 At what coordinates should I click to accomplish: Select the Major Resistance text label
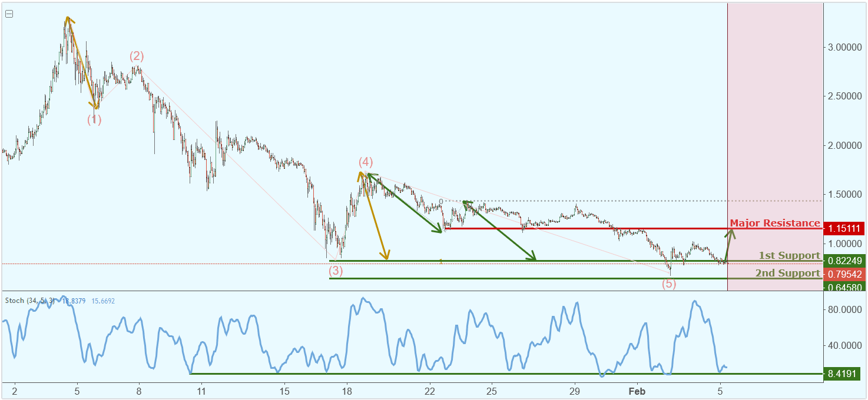[x=776, y=222]
